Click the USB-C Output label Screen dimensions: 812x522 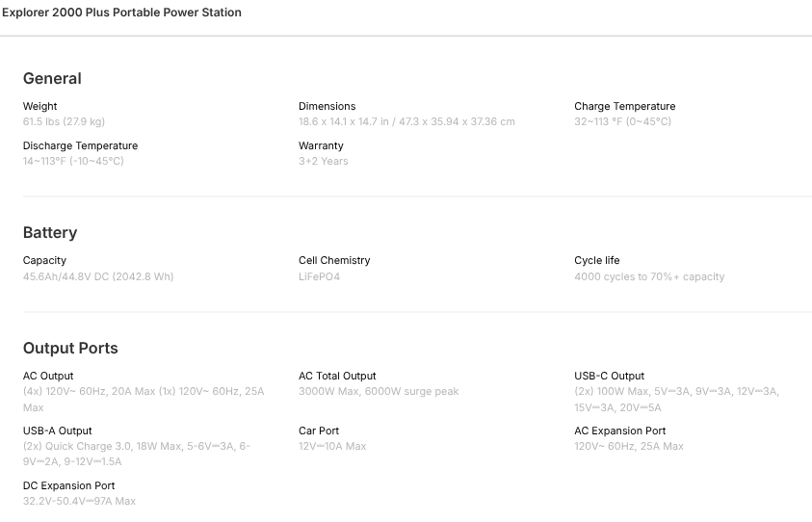pyautogui.click(x=609, y=376)
